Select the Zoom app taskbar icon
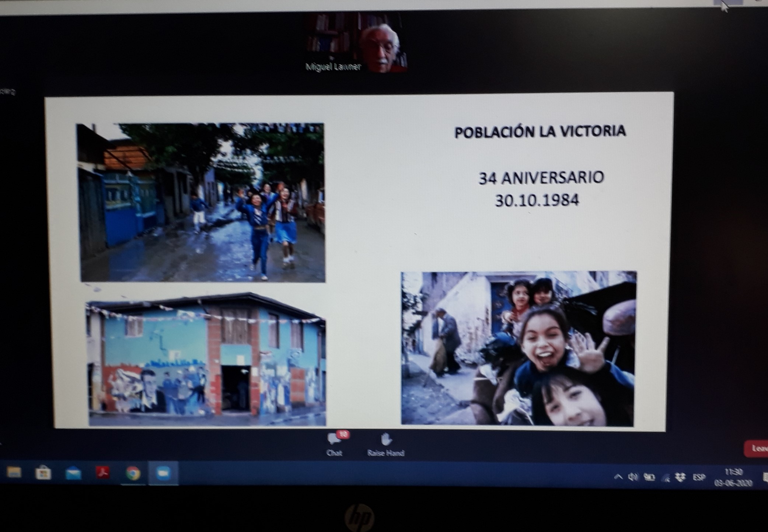The height and width of the screenshot is (532, 768). click(163, 473)
